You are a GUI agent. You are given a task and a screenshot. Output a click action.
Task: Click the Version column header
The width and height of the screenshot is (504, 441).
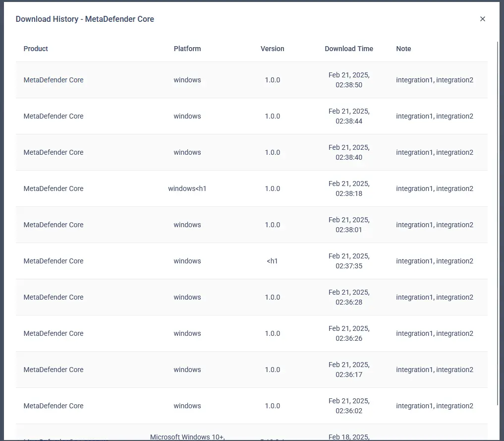pos(272,49)
